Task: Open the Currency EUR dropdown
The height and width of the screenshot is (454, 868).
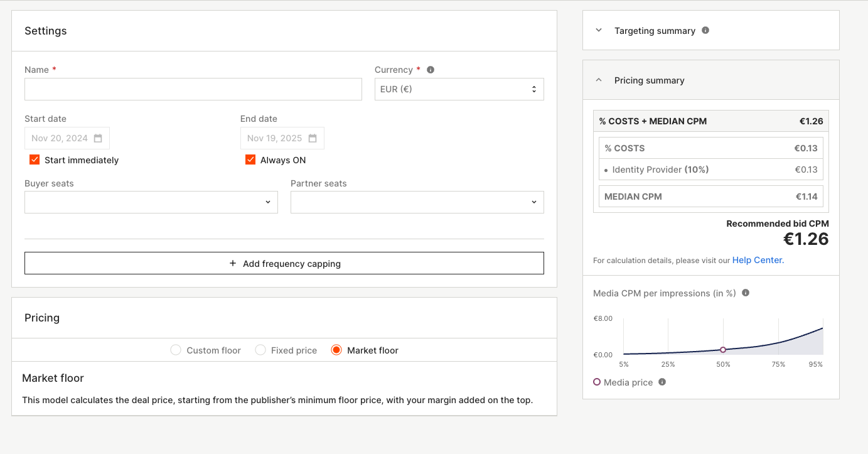Action: click(459, 89)
